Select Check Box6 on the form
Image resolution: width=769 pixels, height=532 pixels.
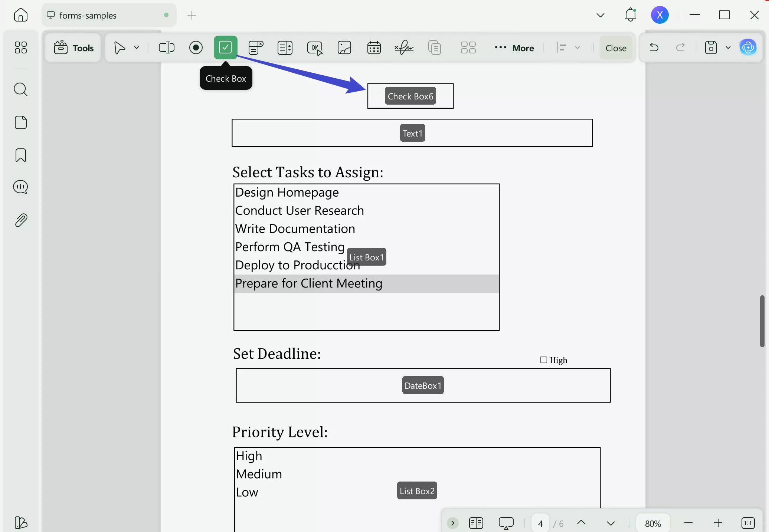[410, 96]
